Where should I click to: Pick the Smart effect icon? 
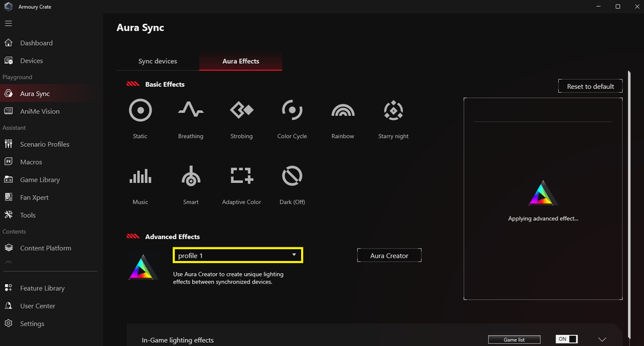click(x=191, y=176)
